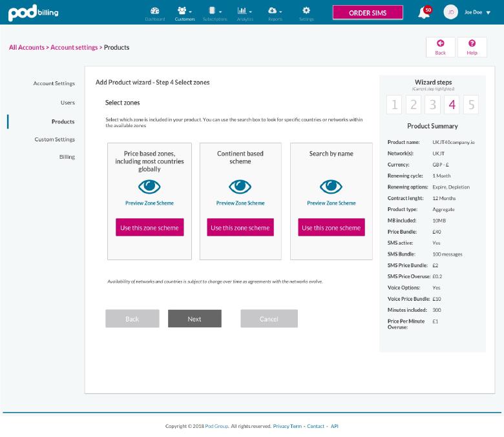Open the Subscriptions SIM icon

(x=212, y=10)
